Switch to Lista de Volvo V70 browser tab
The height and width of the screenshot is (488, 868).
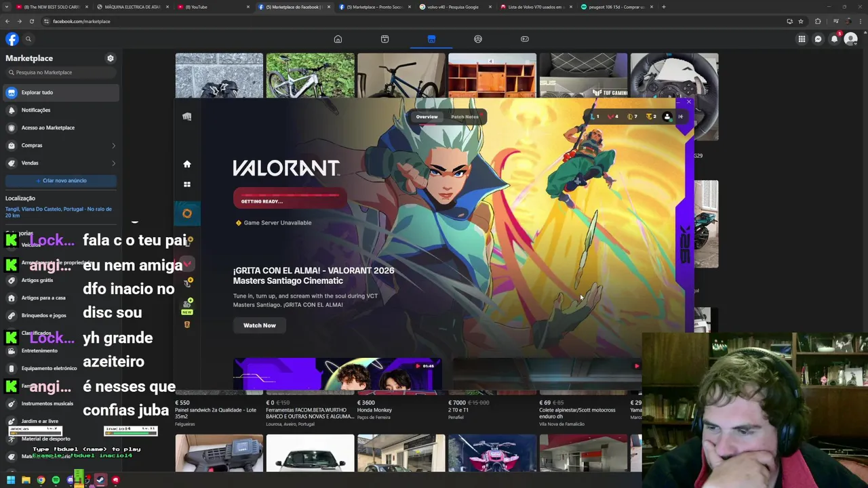click(536, 7)
